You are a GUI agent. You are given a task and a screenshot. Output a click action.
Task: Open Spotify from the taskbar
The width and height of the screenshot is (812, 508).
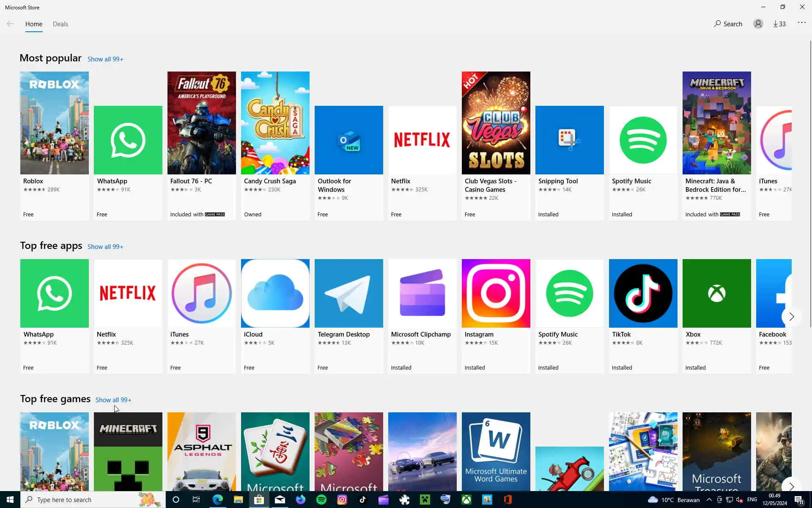321,500
